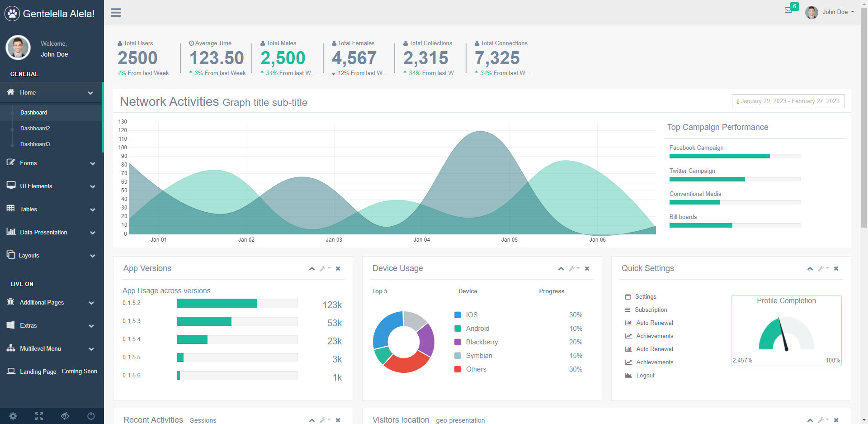Click the Facebook Campaign progress bar

coord(735,156)
